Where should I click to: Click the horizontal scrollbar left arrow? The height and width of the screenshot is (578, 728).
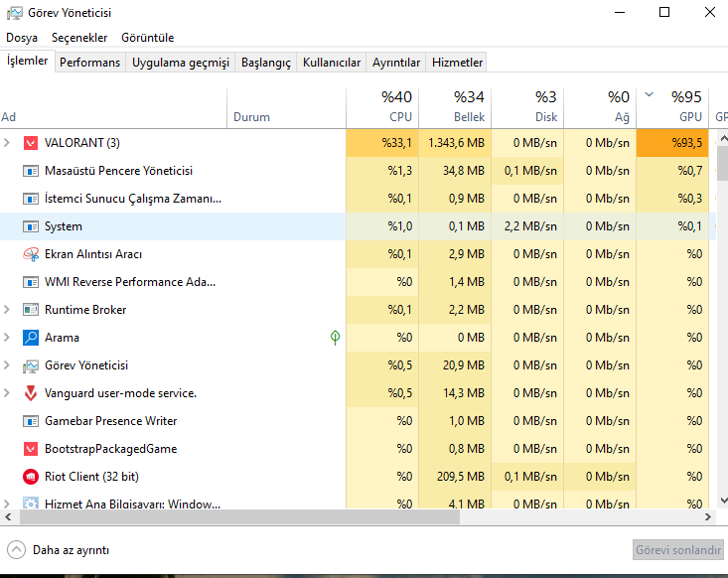tap(8, 516)
